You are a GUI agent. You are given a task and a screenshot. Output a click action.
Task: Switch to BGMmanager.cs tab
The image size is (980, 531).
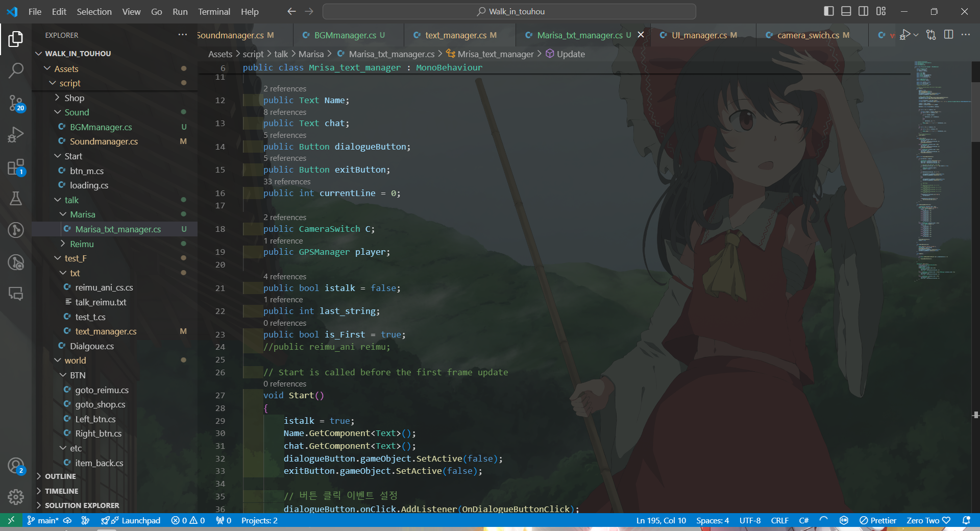click(x=348, y=35)
